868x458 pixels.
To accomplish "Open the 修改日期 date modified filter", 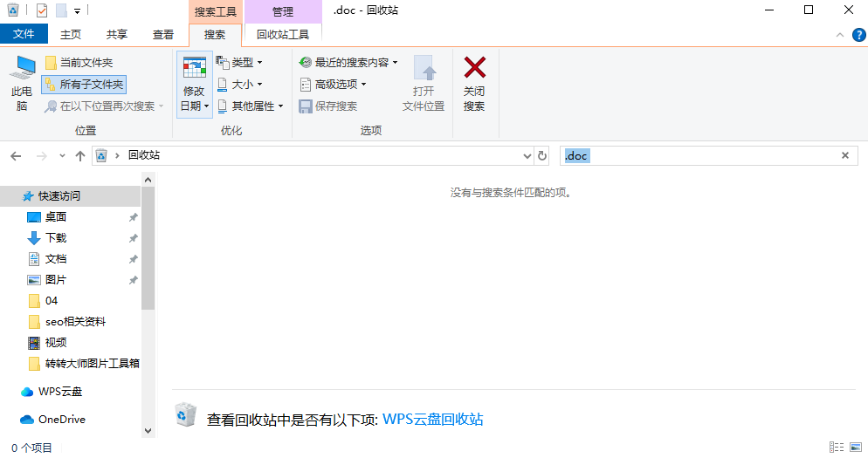I will pyautogui.click(x=195, y=85).
